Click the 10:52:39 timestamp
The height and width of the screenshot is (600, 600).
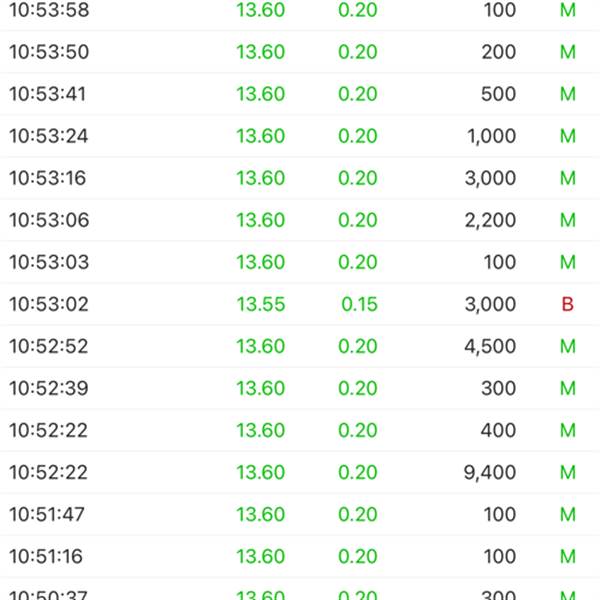click(x=49, y=388)
